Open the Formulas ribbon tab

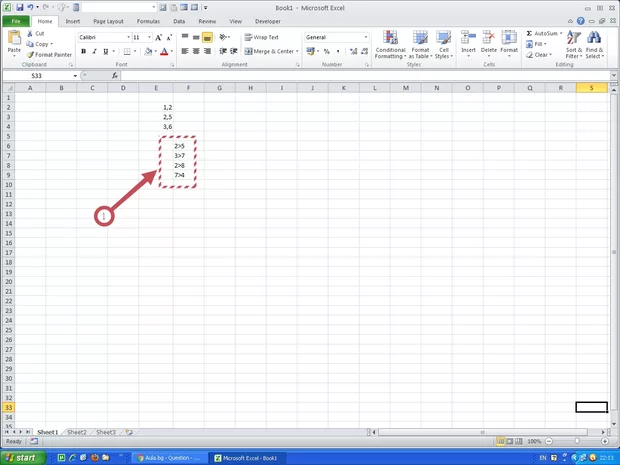point(148,20)
